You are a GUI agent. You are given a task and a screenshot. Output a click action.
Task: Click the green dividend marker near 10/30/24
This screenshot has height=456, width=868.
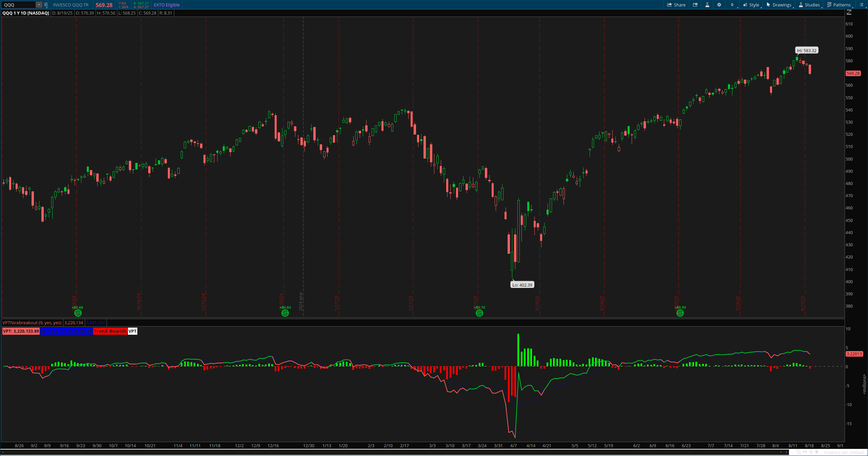(78, 313)
